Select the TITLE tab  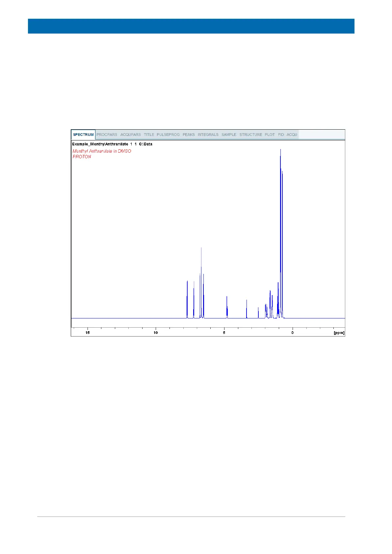149,135
